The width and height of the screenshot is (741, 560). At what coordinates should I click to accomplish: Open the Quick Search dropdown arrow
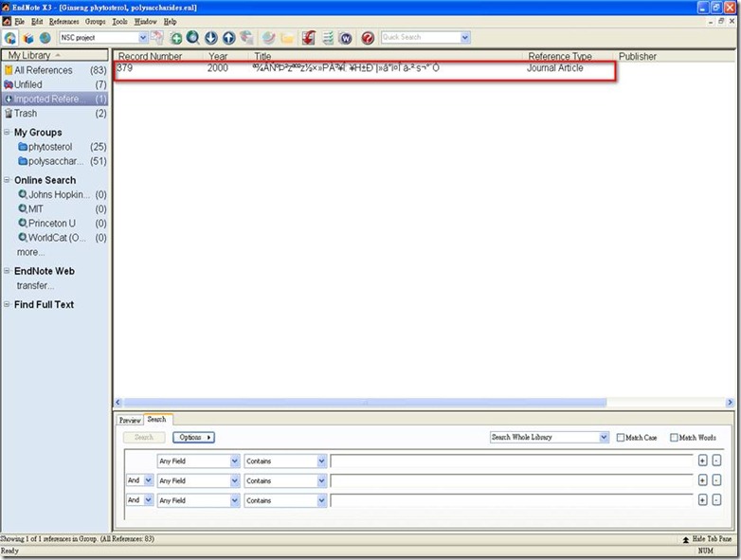[x=465, y=37]
